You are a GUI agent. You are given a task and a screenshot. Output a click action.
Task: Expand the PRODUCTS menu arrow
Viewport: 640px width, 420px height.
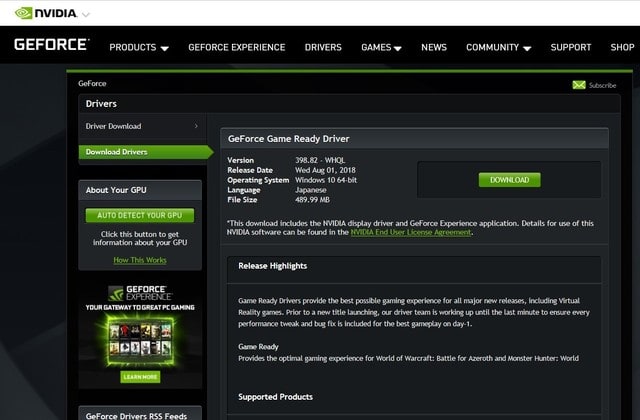(164, 48)
